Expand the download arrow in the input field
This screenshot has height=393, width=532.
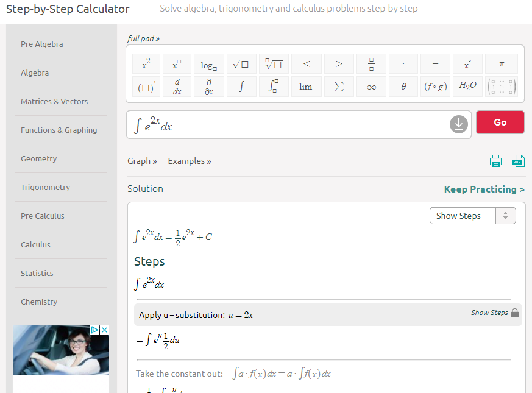[x=458, y=124]
